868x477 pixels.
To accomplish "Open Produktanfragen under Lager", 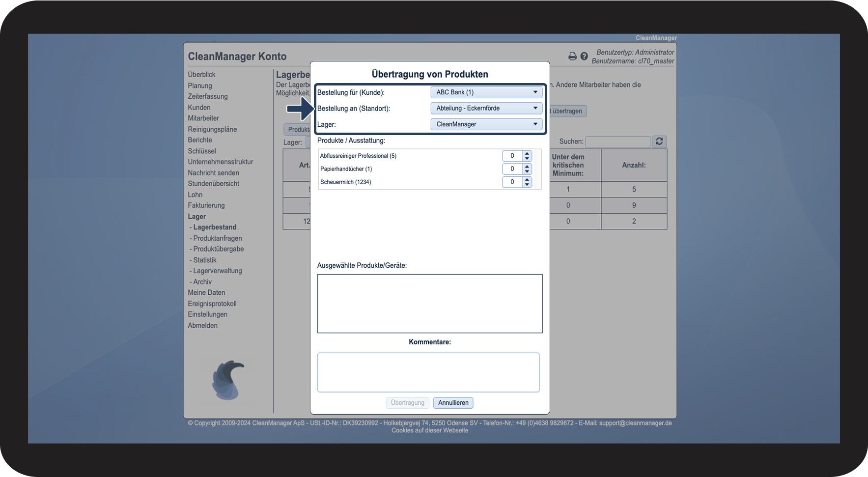I will [x=218, y=238].
